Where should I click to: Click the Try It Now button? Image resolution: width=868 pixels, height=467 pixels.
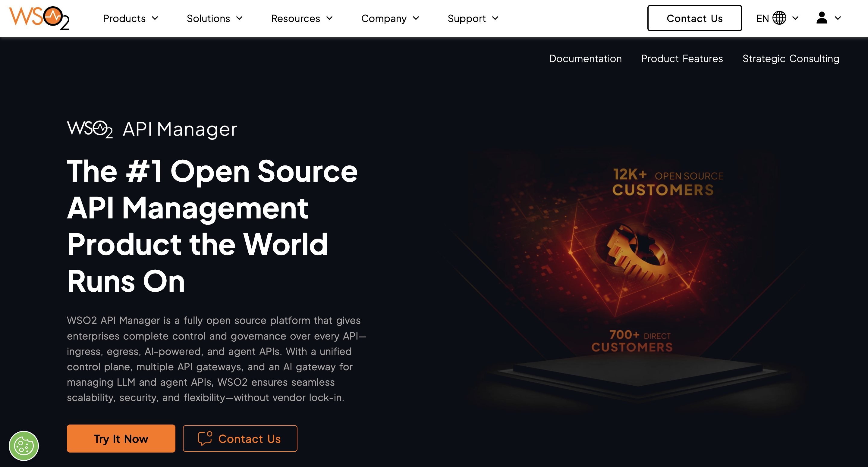(121, 438)
